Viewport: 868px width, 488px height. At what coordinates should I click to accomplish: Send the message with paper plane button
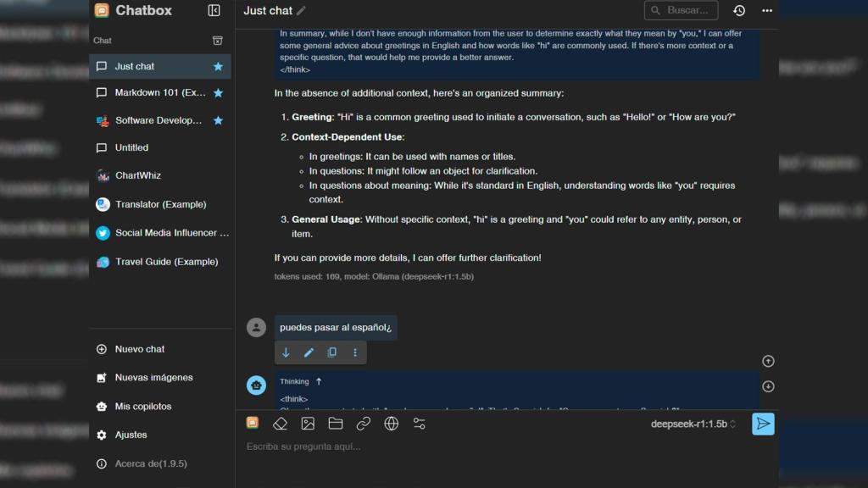click(x=763, y=424)
